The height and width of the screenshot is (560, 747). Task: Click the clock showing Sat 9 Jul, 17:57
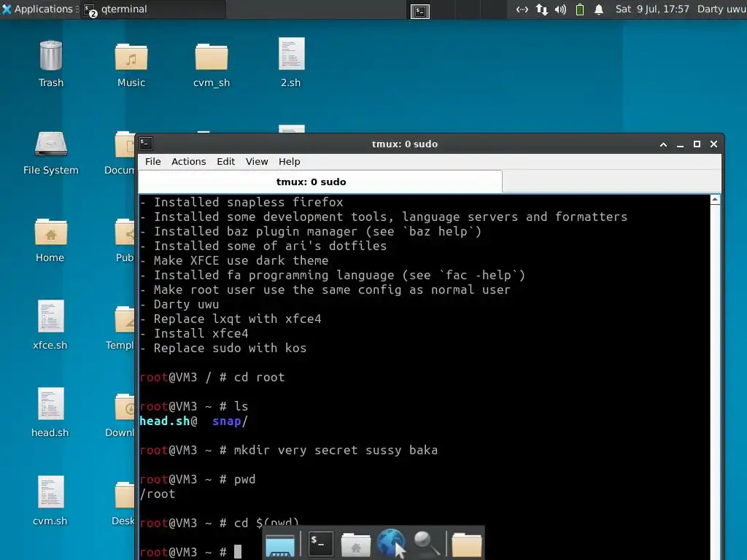(x=651, y=9)
